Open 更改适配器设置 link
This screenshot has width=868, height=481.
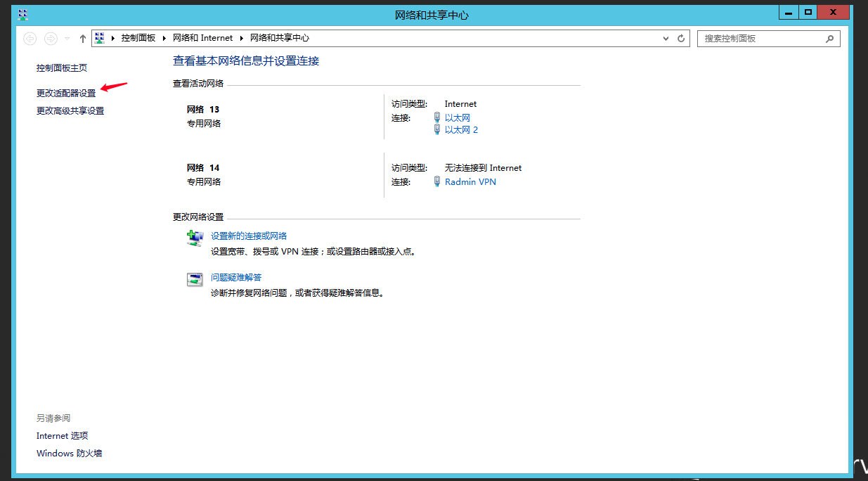coord(66,93)
